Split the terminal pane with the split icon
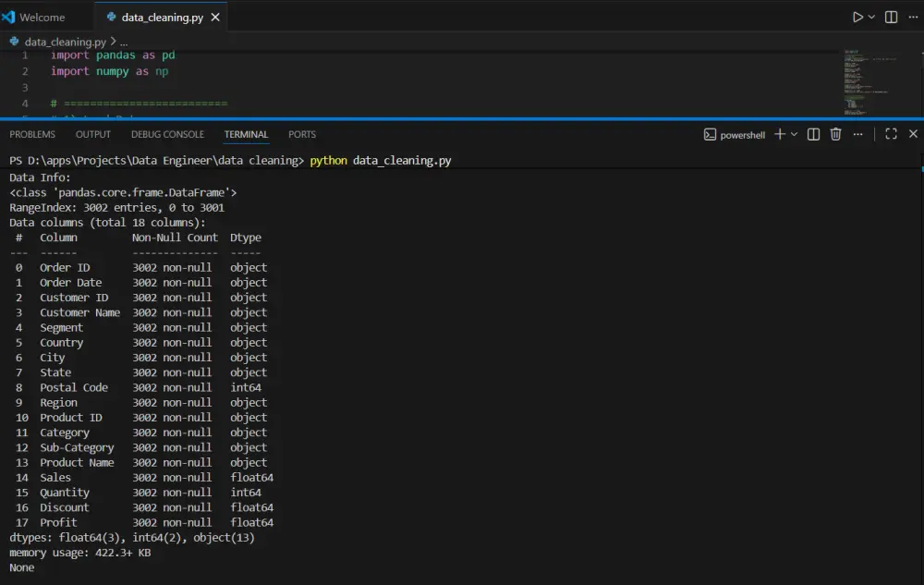Image resolution: width=924 pixels, height=585 pixels. tap(813, 134)
